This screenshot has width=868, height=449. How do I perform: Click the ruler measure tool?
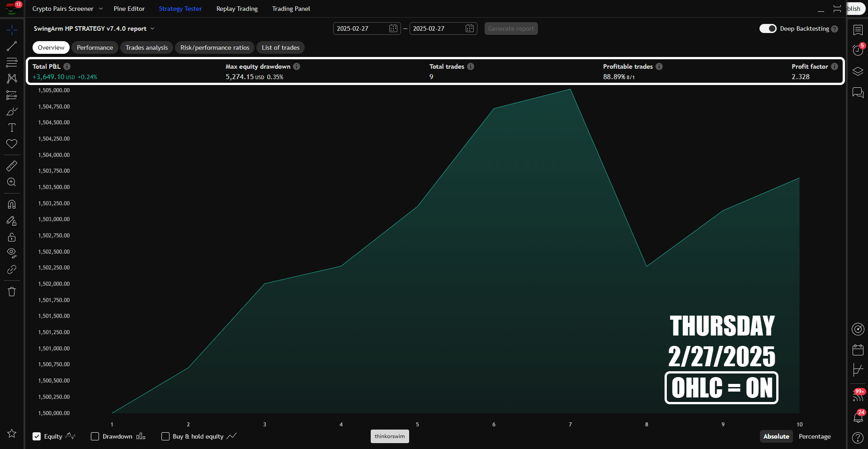12,166
